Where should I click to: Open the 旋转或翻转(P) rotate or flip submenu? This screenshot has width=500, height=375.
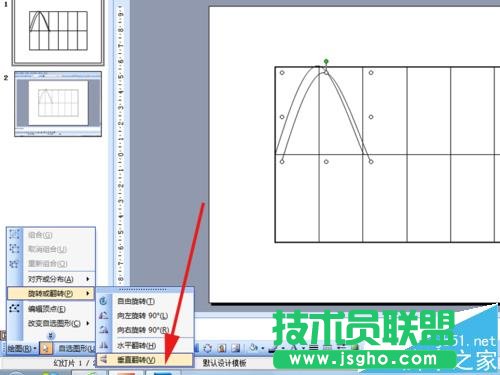51,293
